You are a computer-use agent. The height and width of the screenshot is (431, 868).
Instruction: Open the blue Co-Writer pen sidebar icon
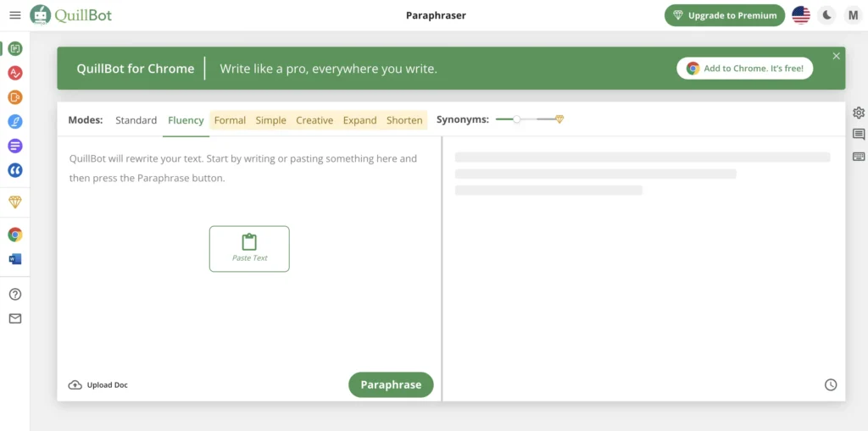coord(15,122)
